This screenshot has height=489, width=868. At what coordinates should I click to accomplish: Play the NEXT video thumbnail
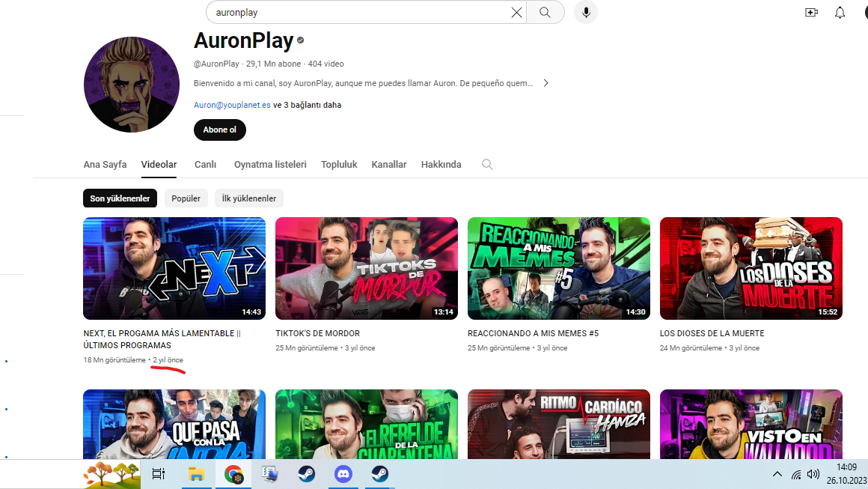coord(174,269)
